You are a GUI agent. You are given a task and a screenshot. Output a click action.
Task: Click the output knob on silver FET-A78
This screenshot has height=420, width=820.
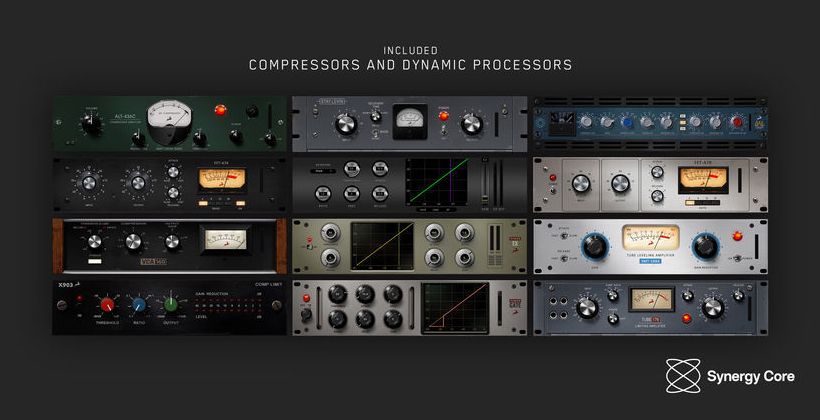point(620,184)
